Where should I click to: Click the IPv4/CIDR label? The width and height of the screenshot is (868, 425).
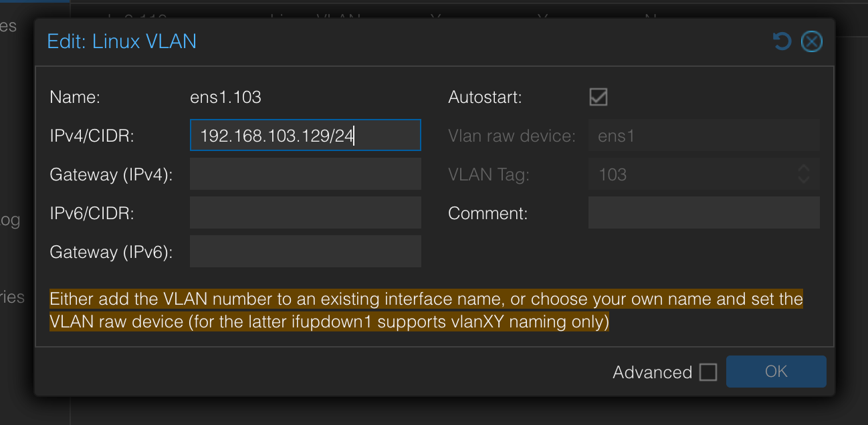pos(92,136)
